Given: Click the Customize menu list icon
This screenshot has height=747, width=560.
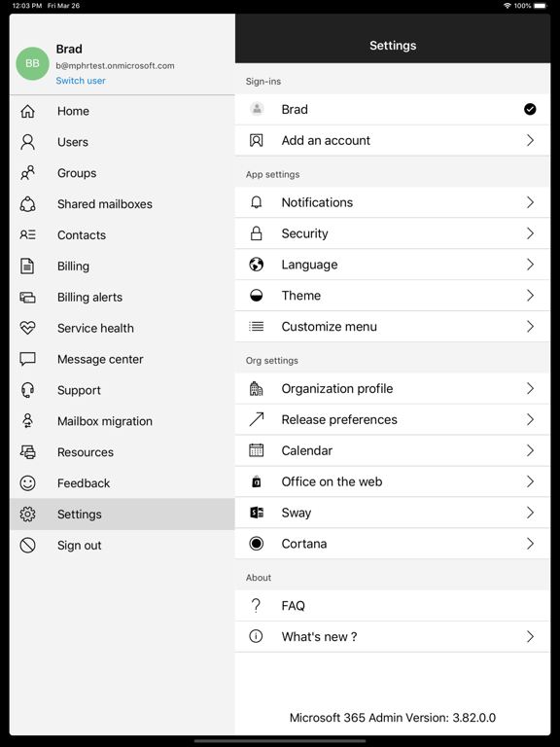Looking at the screenshot, I should tap(257, 327).
